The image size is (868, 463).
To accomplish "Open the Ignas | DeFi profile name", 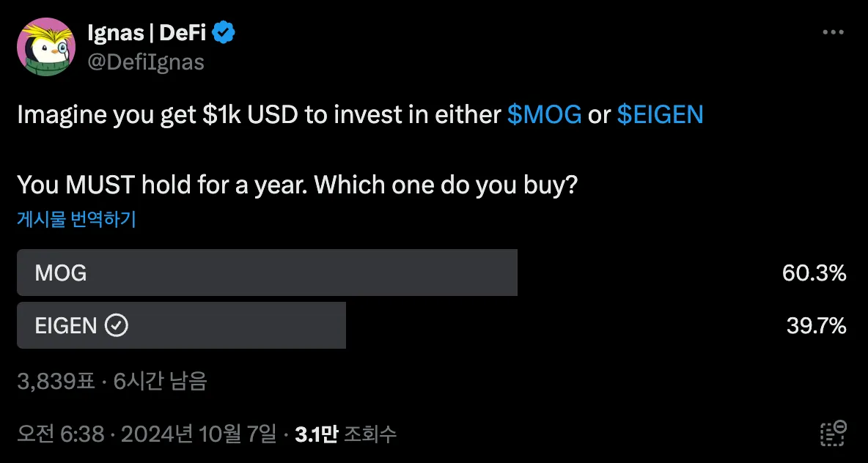I will coord(147,33).
